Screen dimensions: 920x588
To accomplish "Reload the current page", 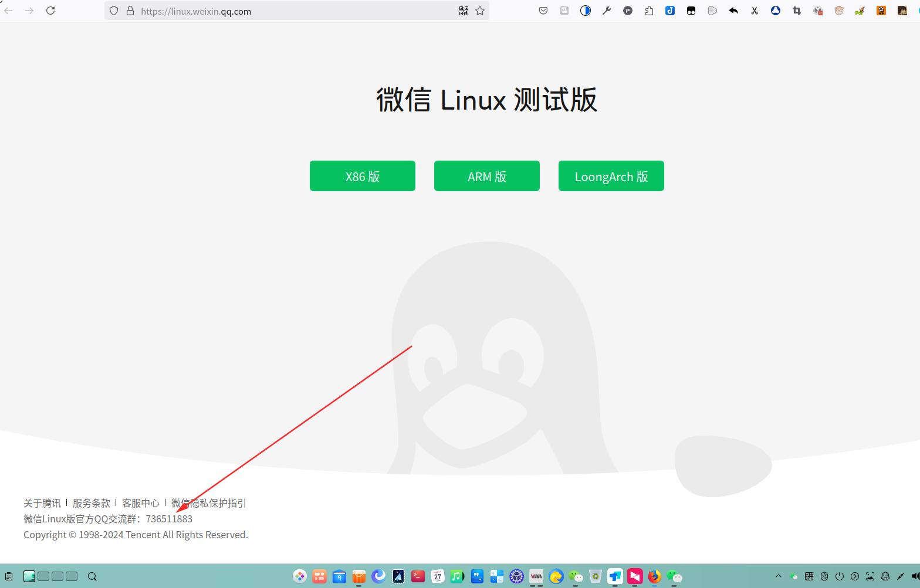I will [x=50, y=11].
